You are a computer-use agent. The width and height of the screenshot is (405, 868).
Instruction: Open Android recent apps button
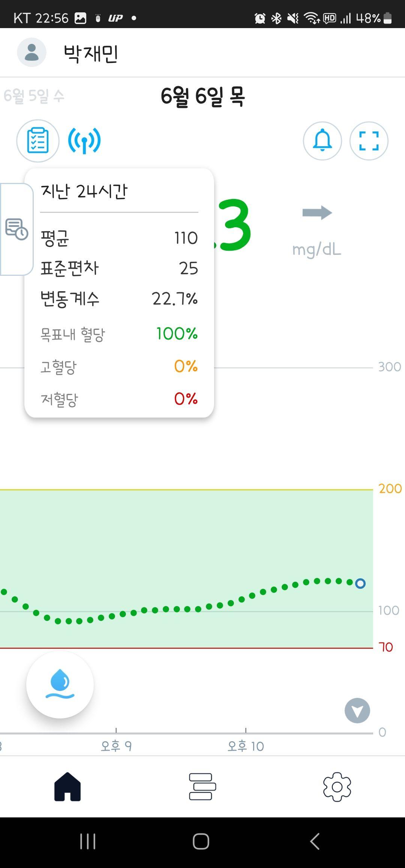(88, 841)
